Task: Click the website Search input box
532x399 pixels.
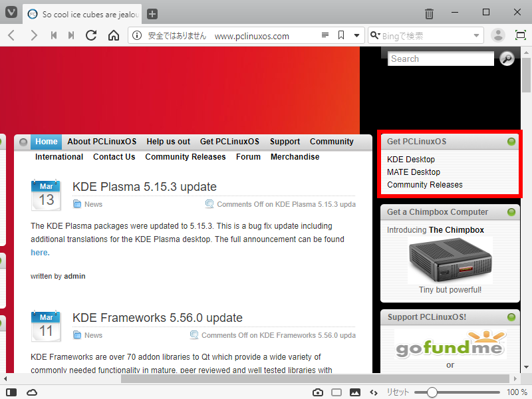Action: [441, 59]
